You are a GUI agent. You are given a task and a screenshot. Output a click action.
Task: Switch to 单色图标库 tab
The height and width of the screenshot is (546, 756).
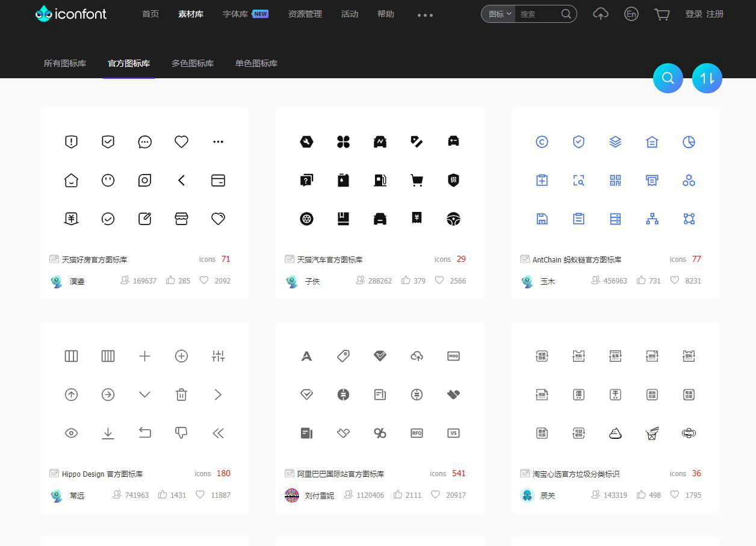[x=256, y=63]
